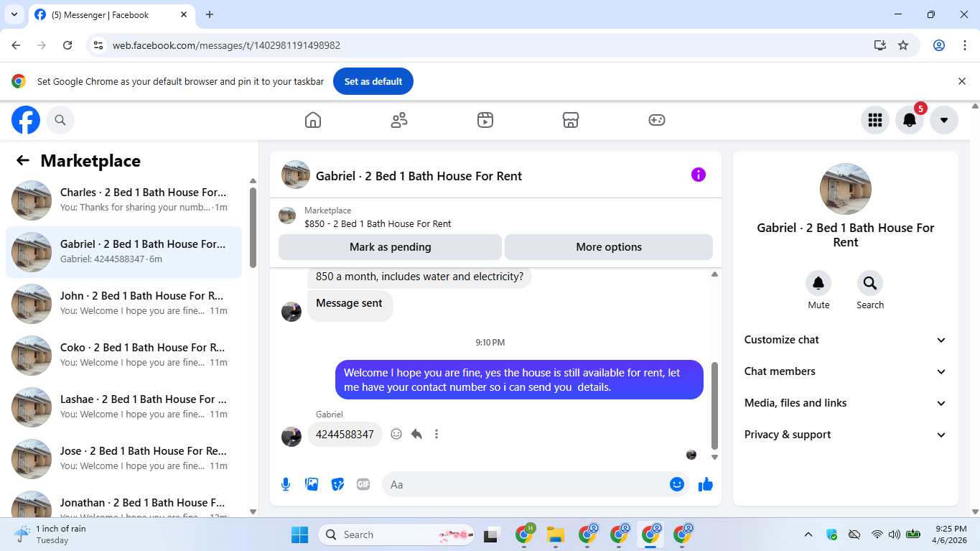Show hidden system tray icons
Screen dimensions: 980x551
[x=808, y=534]
